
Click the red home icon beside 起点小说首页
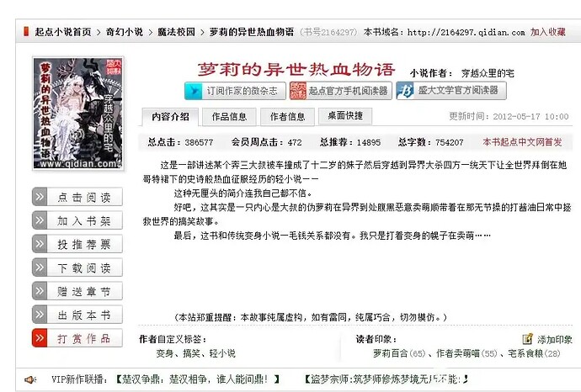[26, 32]
